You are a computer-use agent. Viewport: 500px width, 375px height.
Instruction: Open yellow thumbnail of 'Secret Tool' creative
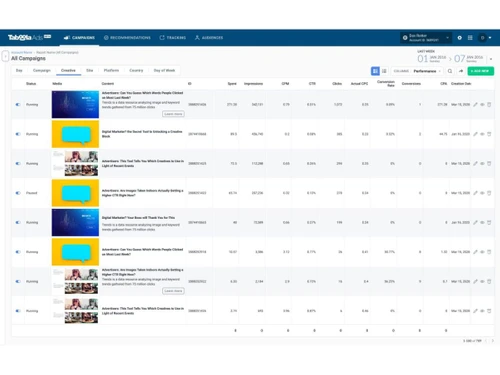click(x=75, y=134)
